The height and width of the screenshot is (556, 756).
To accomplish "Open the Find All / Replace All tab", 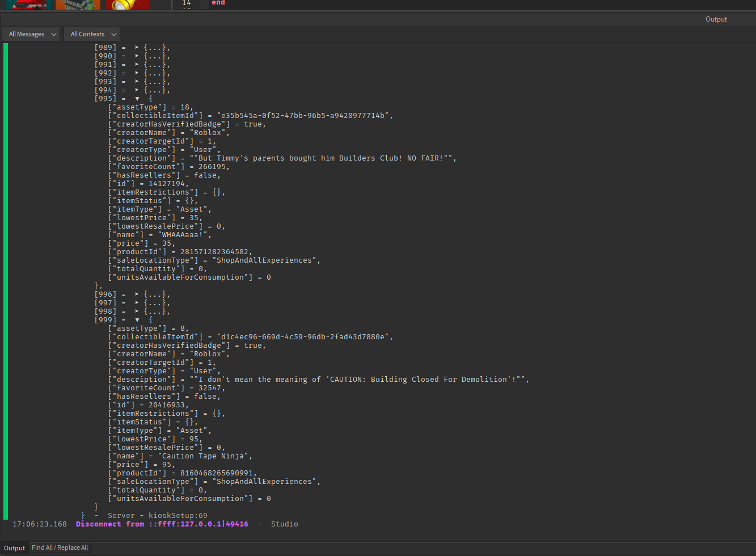I will coord(60,547).
